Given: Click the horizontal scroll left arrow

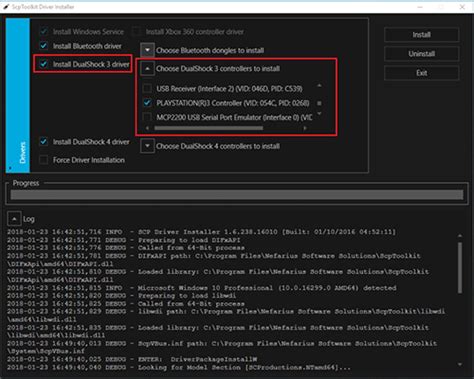Looking at the screenshot, I should [x=148, y=128].
